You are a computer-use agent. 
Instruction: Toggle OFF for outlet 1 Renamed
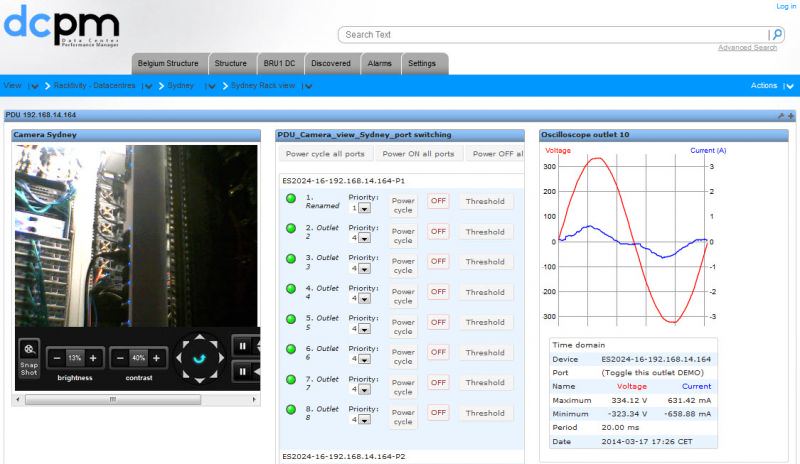(438, 201)
